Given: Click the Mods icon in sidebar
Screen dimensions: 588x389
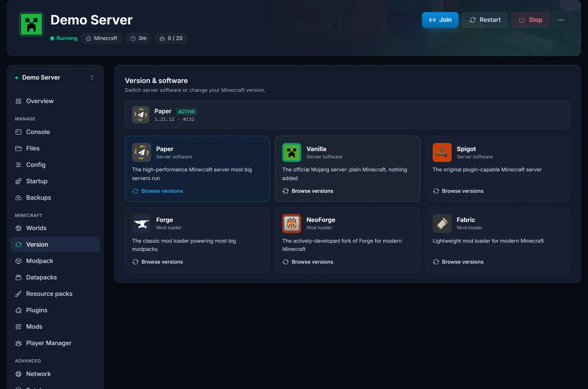Looking at the screenshot, I should 18,327.
